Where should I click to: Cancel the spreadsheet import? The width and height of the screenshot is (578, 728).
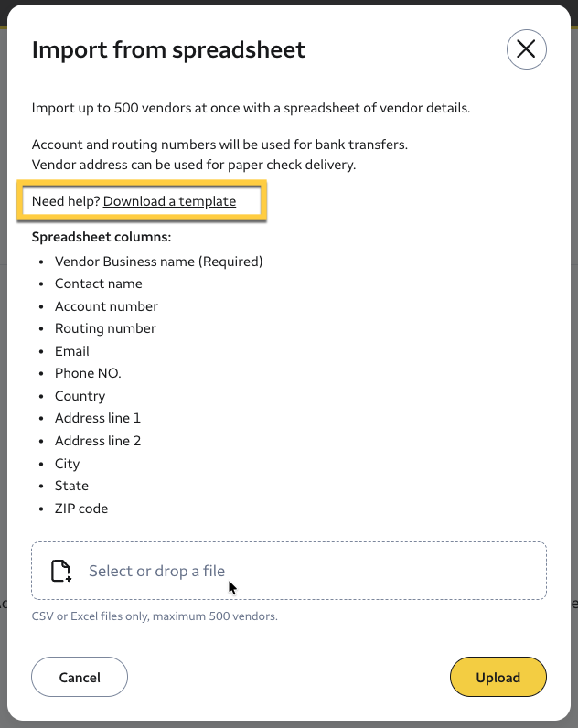pos(80,677)
